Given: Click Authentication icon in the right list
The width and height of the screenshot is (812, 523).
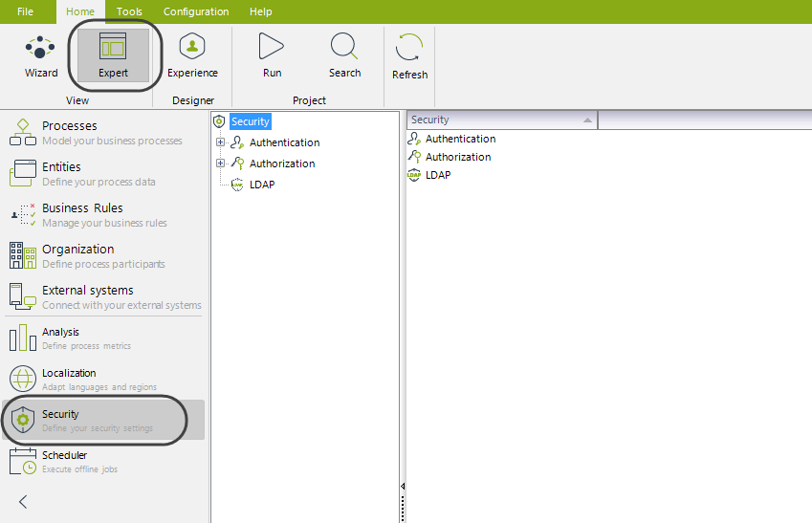Looking at the screenshot, I should 414,139.
